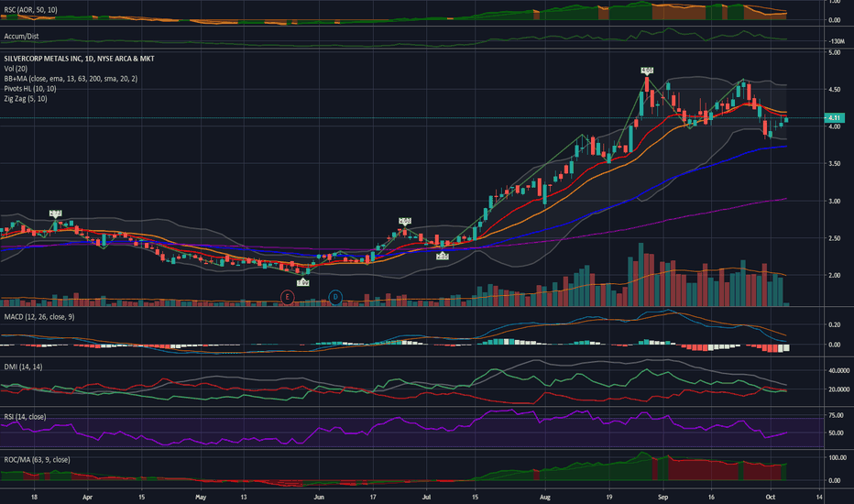The width and height of the screenshot is (854, 504).
Task: Select the MACD (12, 26, close, 9) title
Action: click(x=39, y=316)
